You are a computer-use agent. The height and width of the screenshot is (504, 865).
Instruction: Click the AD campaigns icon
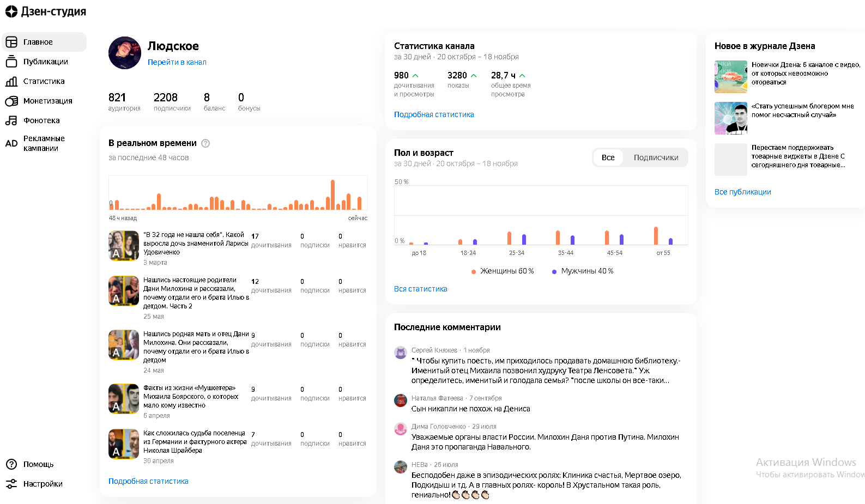tap(11, 143)
